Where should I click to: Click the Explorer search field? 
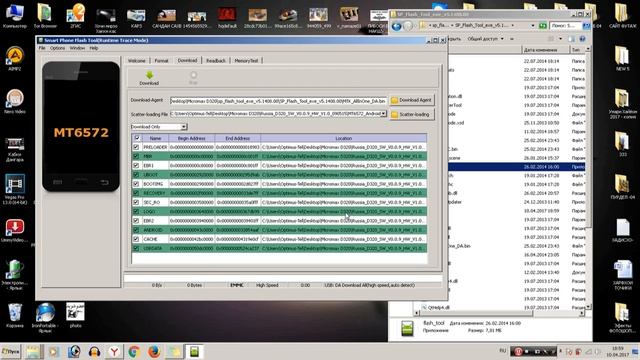tap(565, 26)
